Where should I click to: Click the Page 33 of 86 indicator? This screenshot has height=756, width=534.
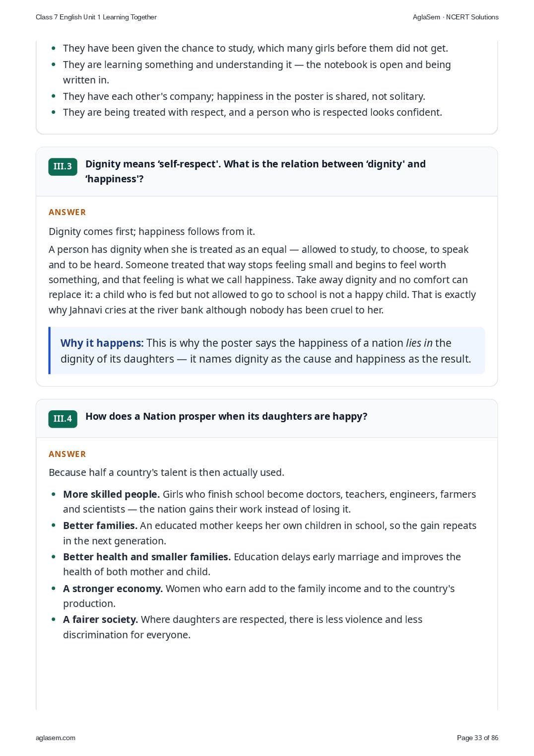point(477,738)
